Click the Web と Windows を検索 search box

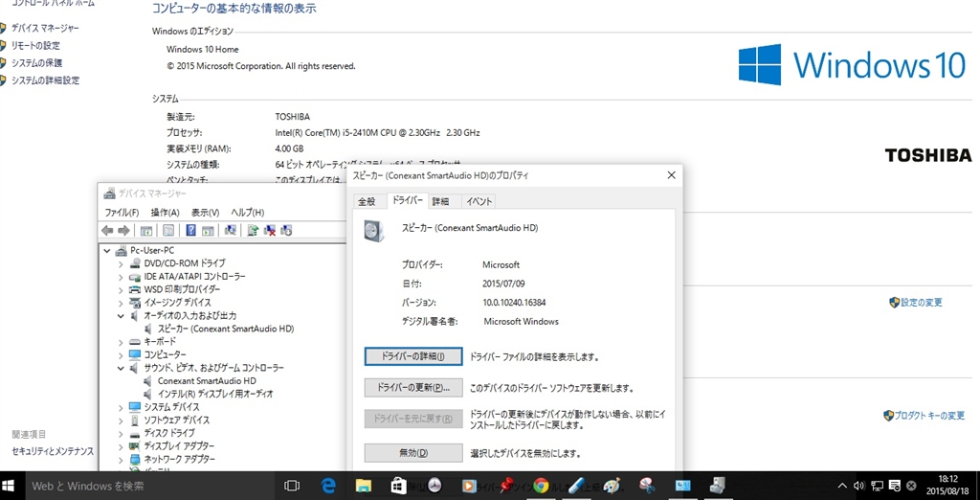click(x=150, y=486)
